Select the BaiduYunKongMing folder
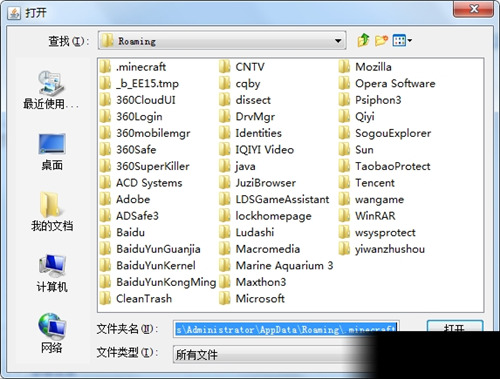This screenshot has height=379, width=500. [158, 282]
